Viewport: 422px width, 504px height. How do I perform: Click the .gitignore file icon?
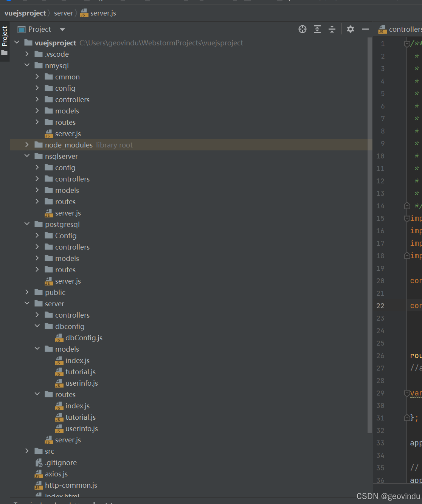pos(39,462)
